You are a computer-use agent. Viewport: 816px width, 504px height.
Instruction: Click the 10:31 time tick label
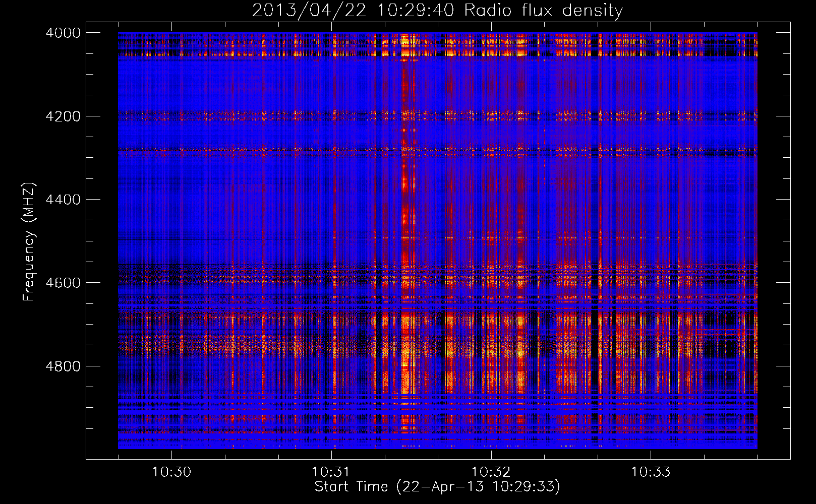point(331,472)
